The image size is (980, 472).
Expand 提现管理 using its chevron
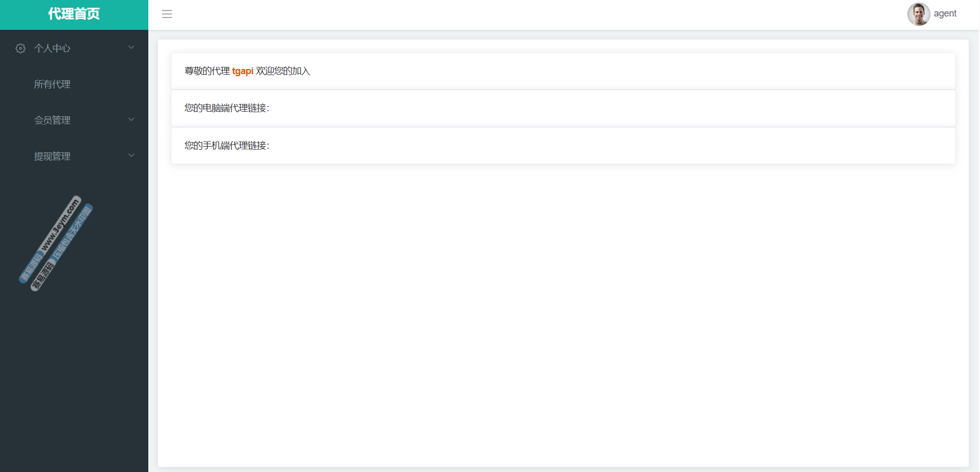click(x=131, y=155)
